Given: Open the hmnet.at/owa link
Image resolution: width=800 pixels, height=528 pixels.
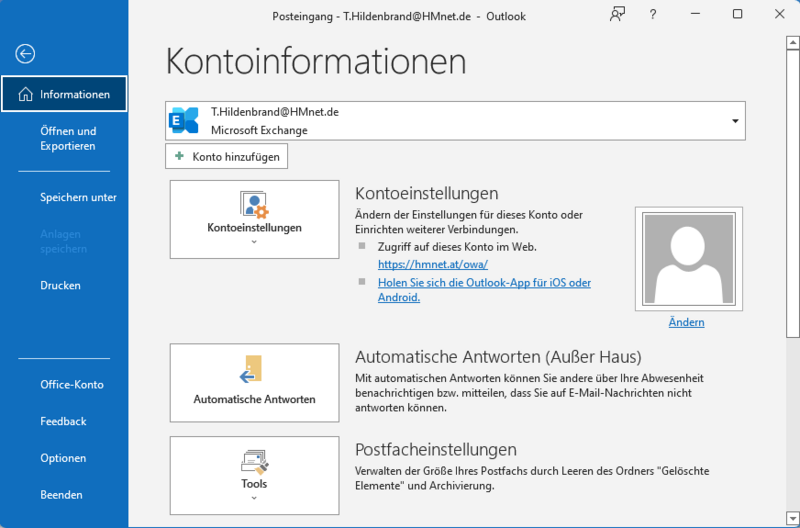Looking at the screenshot, I should [x=433, y=264].
